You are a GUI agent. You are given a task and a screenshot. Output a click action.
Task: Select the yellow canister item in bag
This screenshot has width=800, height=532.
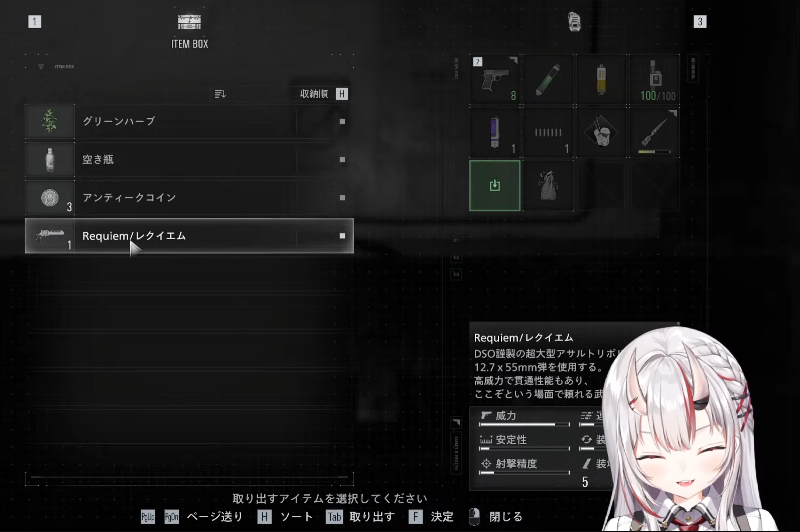pos(601,80)
